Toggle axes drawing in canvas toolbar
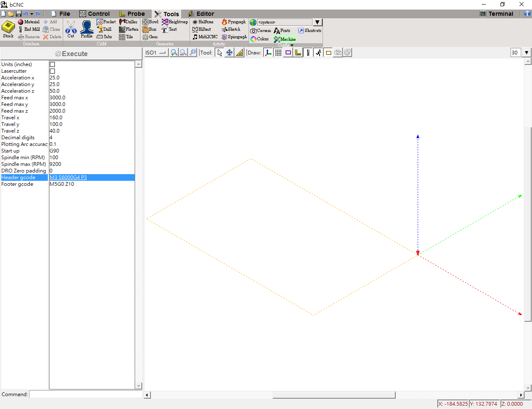532x409 pixels. point(268,52)
